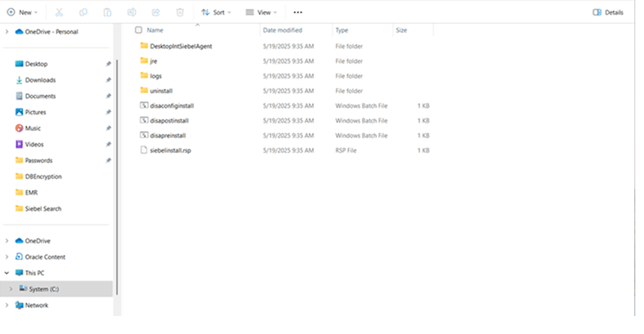Select the disaconfiginstall batch file icon
The height and width of the screenshot is (334, 644).
click(x=144, y=105)
